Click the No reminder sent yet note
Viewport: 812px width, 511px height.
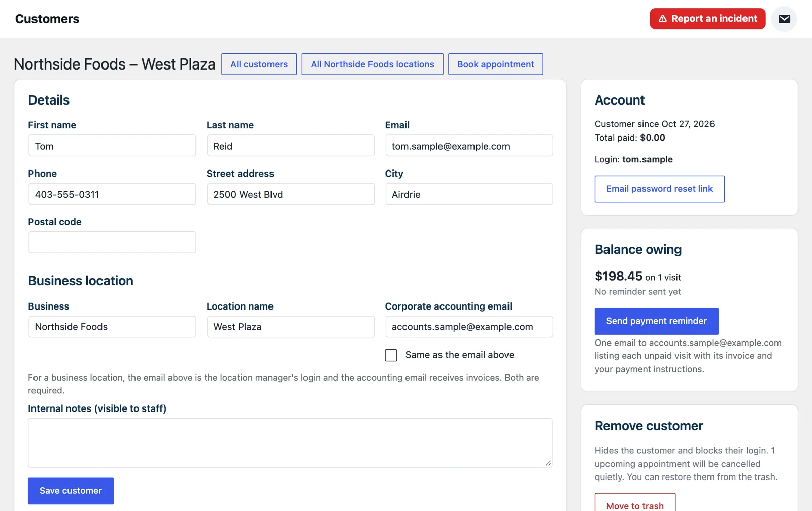point(637,292)
